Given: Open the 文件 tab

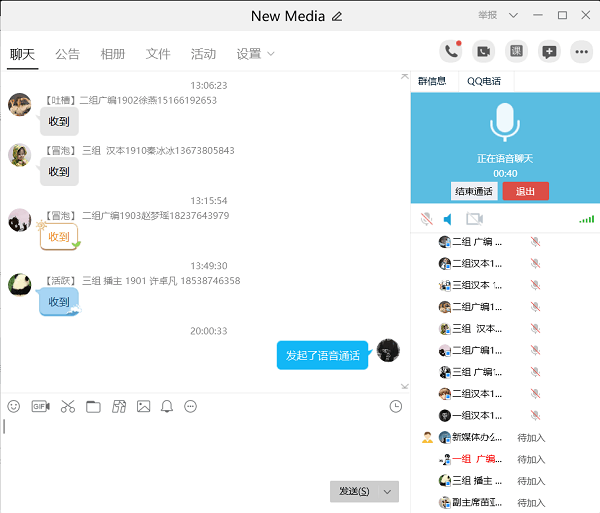Looking at the screenshot, I should (x=158, y=54).
